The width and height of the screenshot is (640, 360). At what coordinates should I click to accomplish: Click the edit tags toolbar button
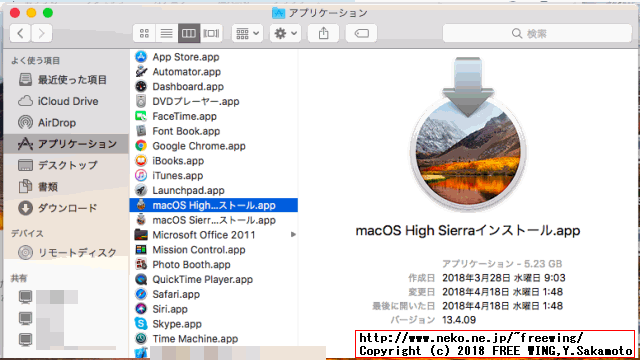coord(361,33)
